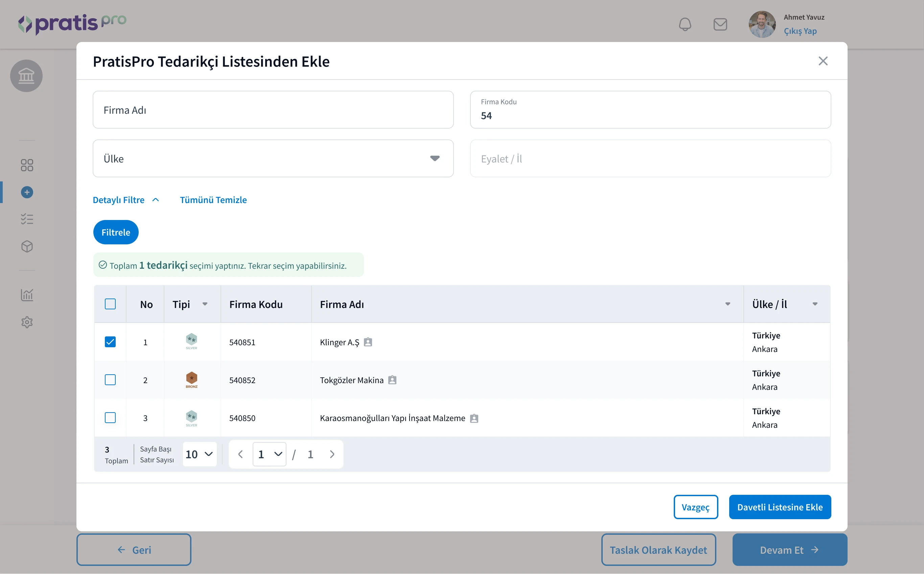The image size is (924, 574).
Task: Click the Eyalet / İl field
Action: [650, 158]
